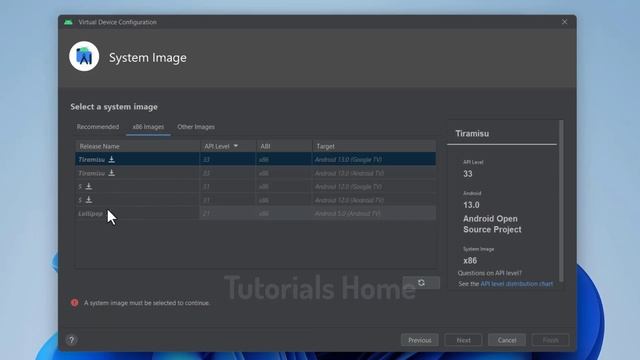The width and height of the screenshot is (640, 360).
Task: Select the Lollipop release name
Action: pyautogui.click(x=90, y=213)
